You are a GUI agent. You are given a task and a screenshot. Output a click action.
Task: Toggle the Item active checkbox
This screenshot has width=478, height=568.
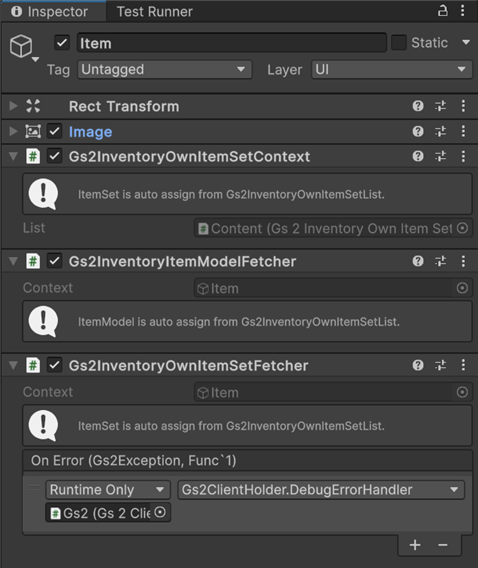(x=62, y=43)
